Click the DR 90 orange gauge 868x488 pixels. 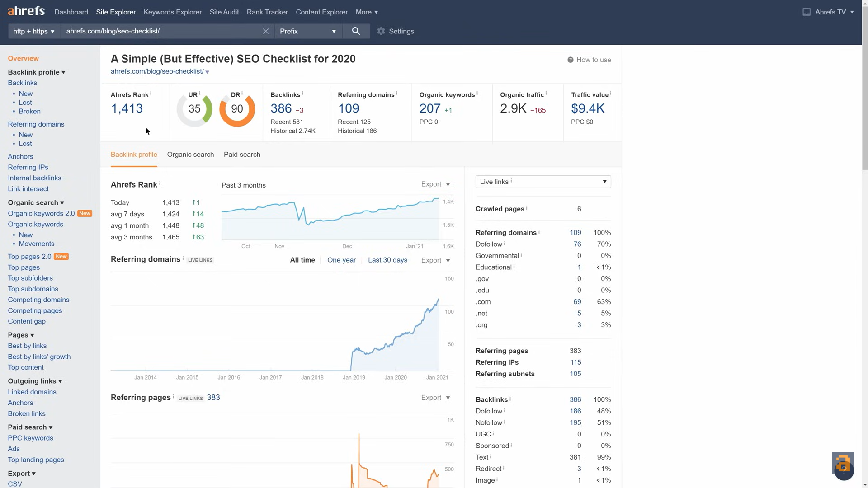pos(237,109)
